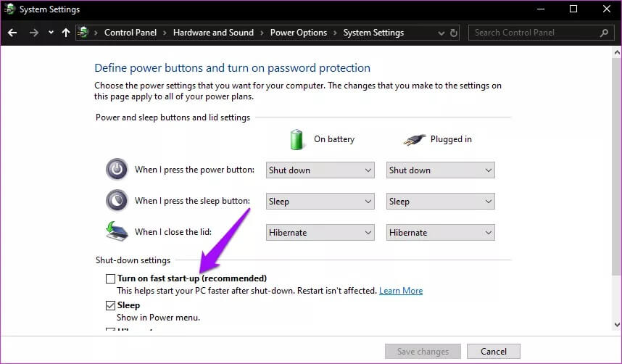Click the Up directory arrow
Screen dimensions: 622x364
click(x=66, y=33)
